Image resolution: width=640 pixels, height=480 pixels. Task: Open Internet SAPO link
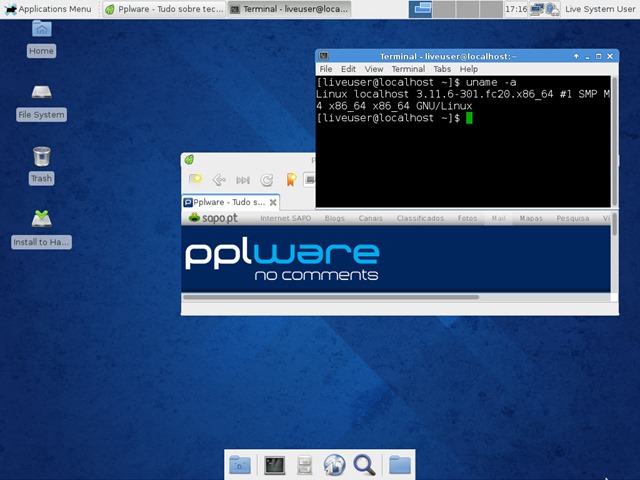pyautogui.click(x=285, y=218)
